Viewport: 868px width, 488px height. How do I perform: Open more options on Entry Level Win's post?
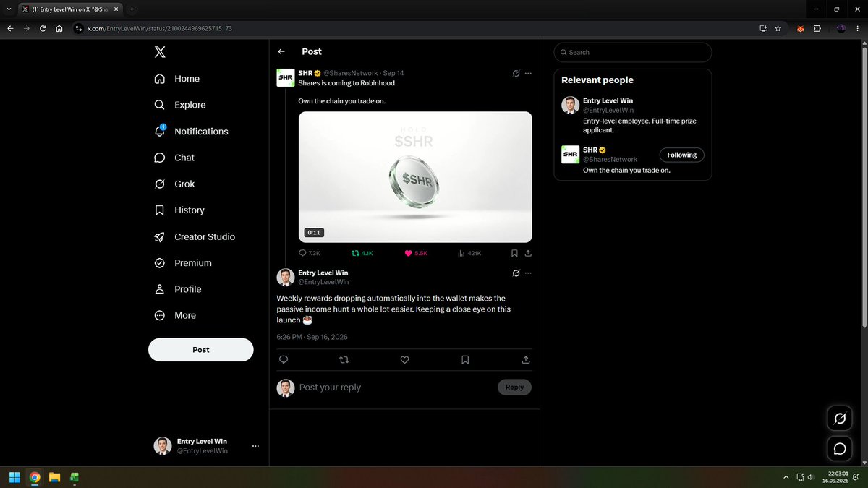(x=528, y=273)
